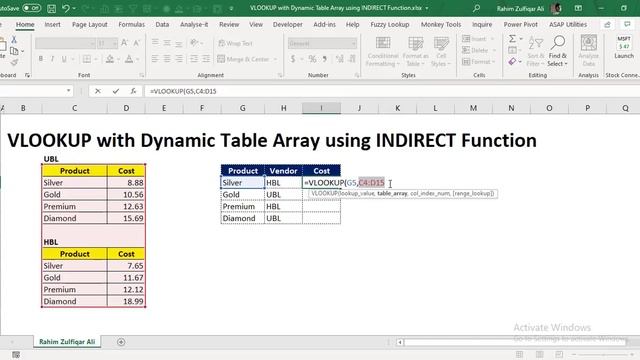Click the Insert Function fx icon
This screenshot has width=640, height=360.
tap(133, 91)
